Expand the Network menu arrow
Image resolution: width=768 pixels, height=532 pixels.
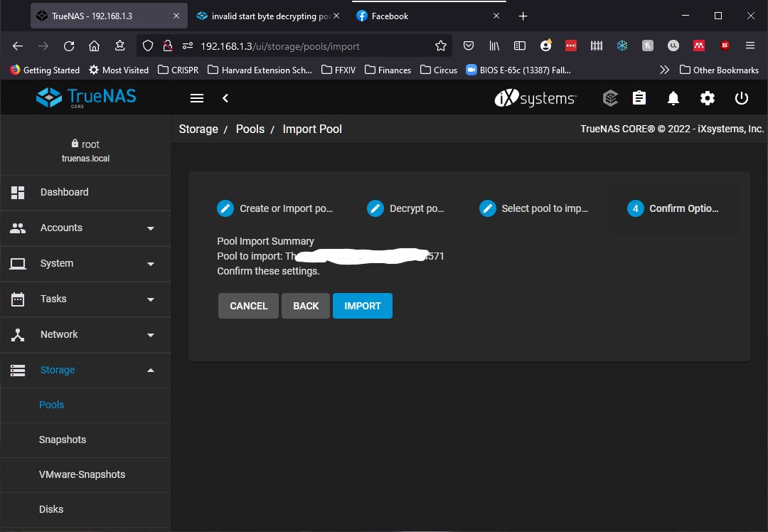[x=151, y=335]
